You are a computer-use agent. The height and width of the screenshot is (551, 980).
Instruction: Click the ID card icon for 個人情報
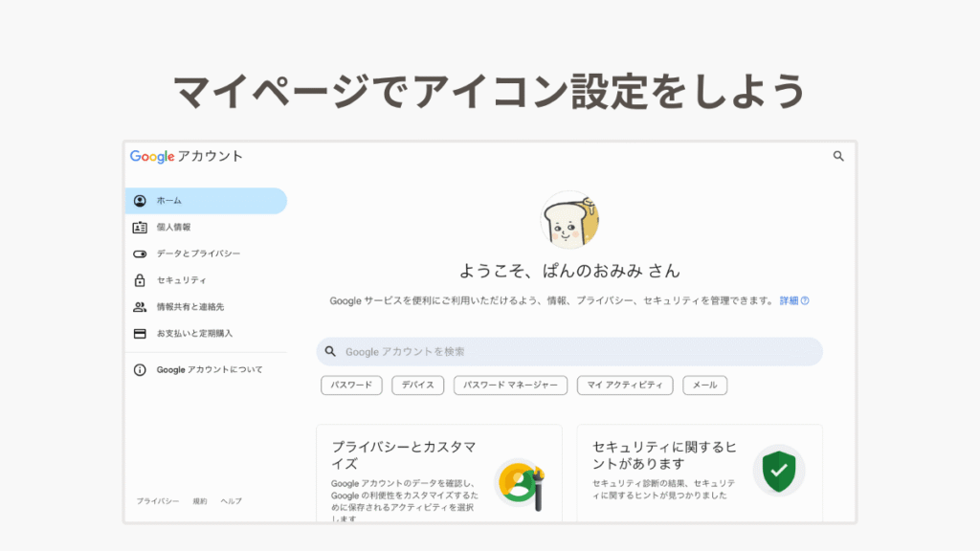[x=140, y=228]
